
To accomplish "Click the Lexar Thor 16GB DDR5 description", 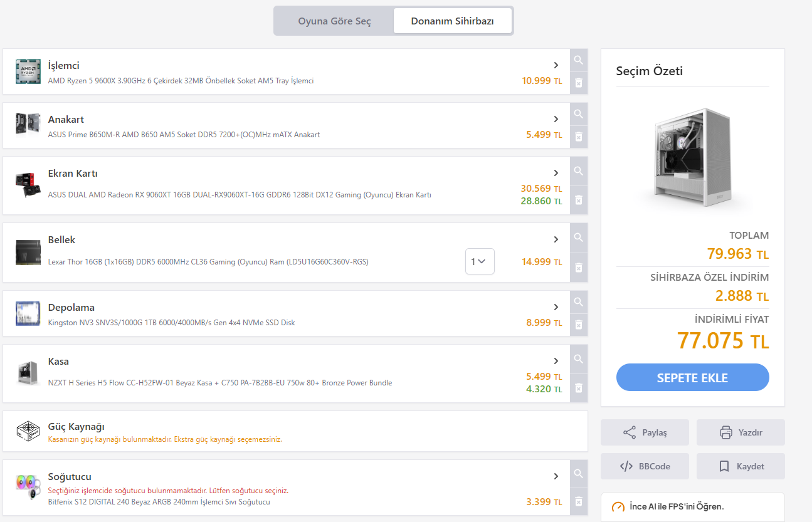I will (x=208, y=262).
